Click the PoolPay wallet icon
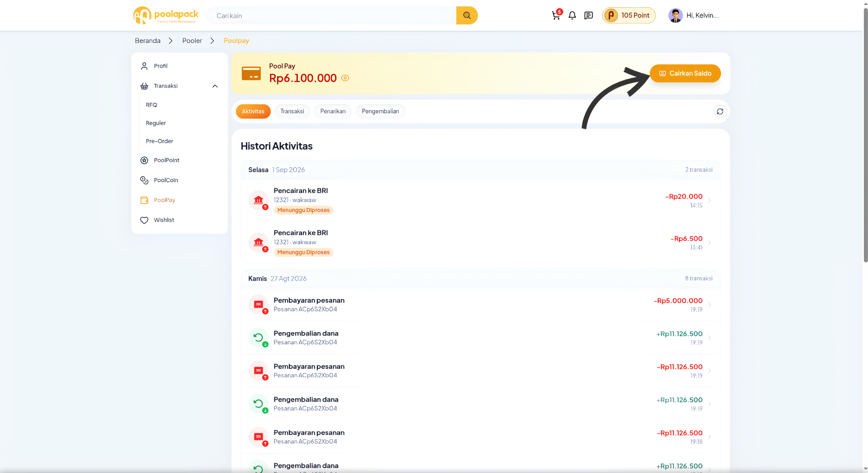Viewport: 868px width, 473px height. coord(144,200)
